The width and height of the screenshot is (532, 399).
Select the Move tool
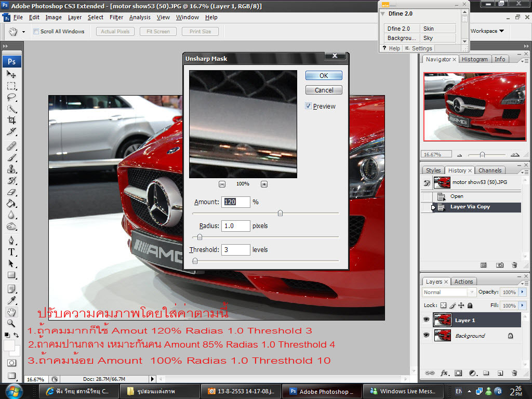(11, 74)
